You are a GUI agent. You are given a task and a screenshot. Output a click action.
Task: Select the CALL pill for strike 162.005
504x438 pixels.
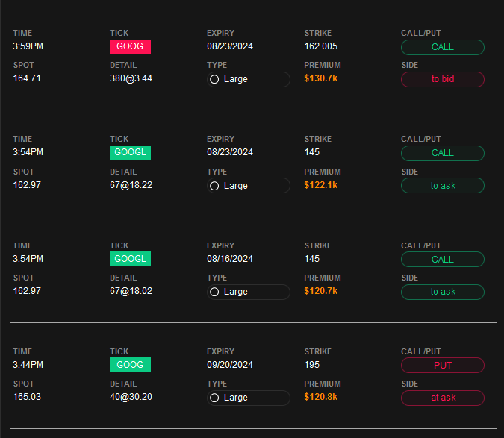pyautogui.click(x=443, y=47)
